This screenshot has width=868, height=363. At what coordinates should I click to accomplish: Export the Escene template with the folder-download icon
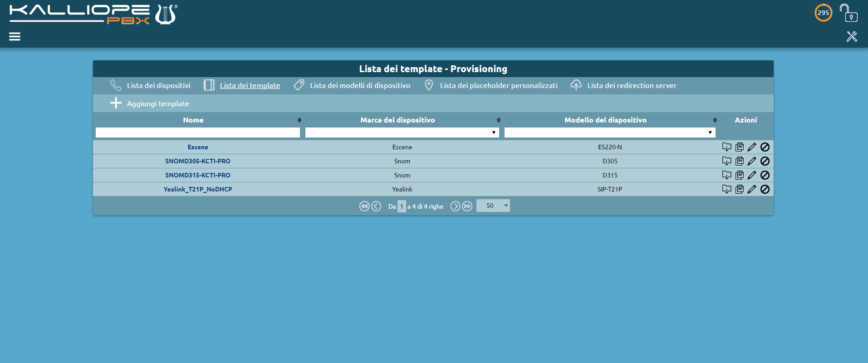(726, 147)
